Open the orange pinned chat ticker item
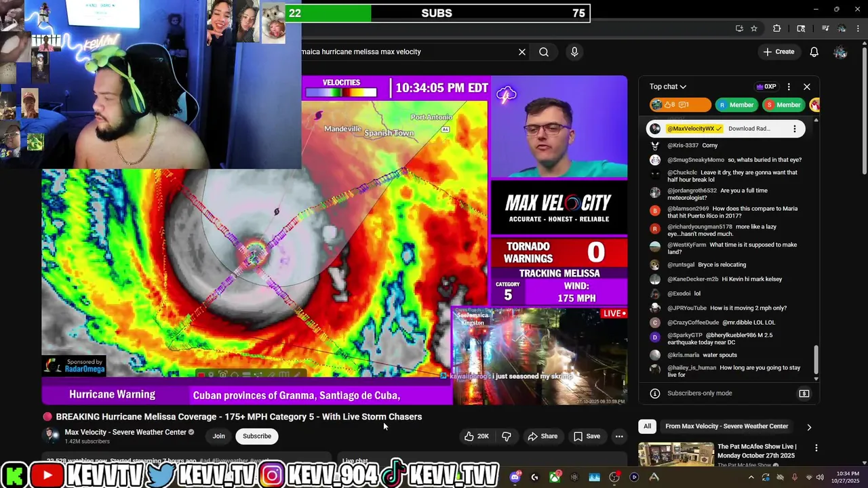 [680, 105]
